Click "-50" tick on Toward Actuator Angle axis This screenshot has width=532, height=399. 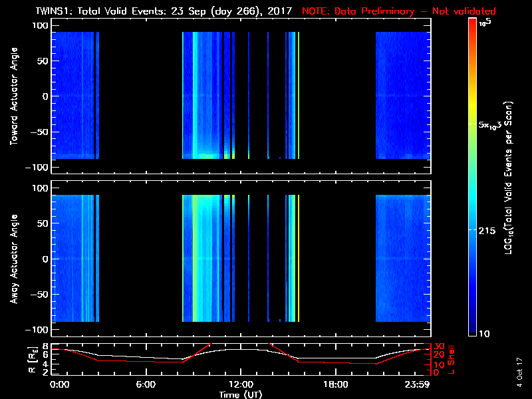point(40,132)
